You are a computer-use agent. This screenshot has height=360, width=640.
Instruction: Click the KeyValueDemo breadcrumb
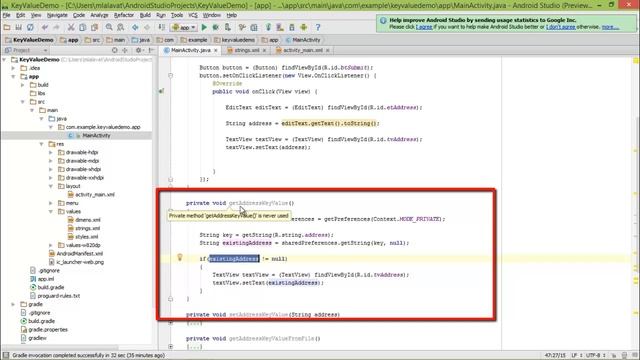[x=29, y=40]
